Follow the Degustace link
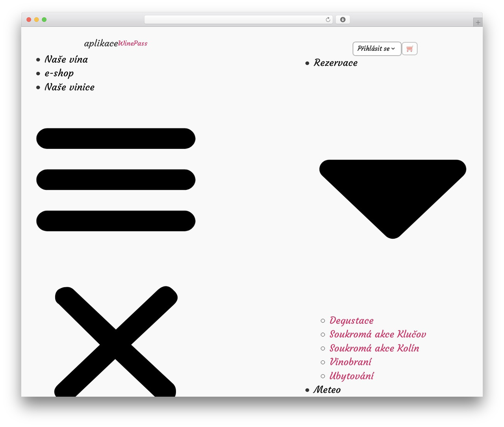Image resolution: width=504 pixels, height=427 pixels. (351, 321)
